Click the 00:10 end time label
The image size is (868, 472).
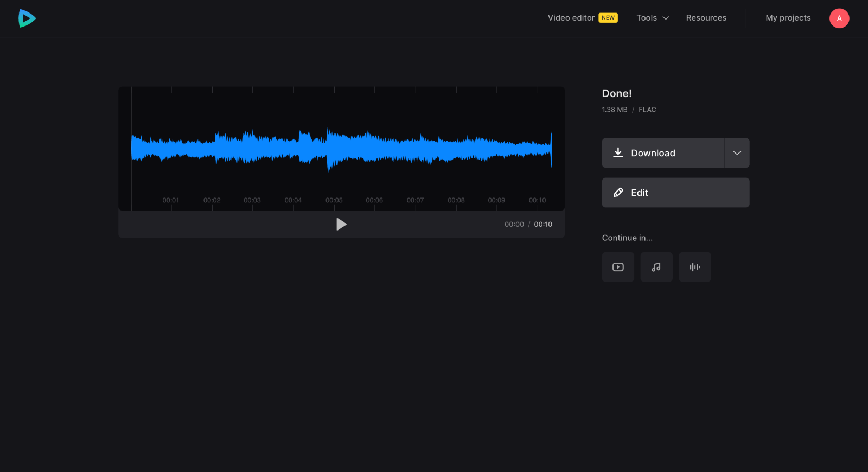coord(543,224)
